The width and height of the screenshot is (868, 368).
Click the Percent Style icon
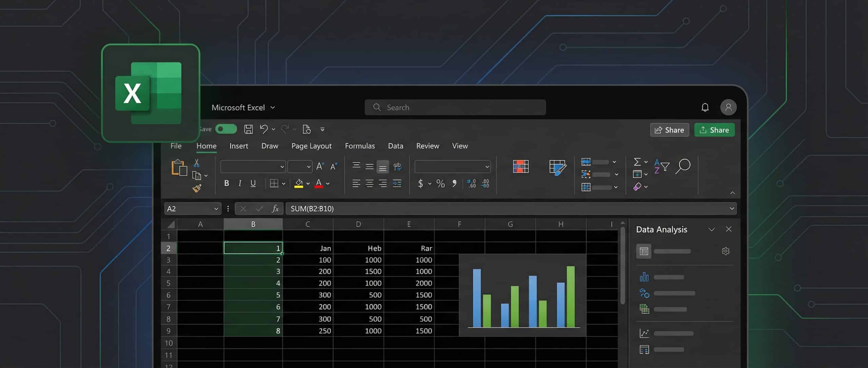(440, 184)
